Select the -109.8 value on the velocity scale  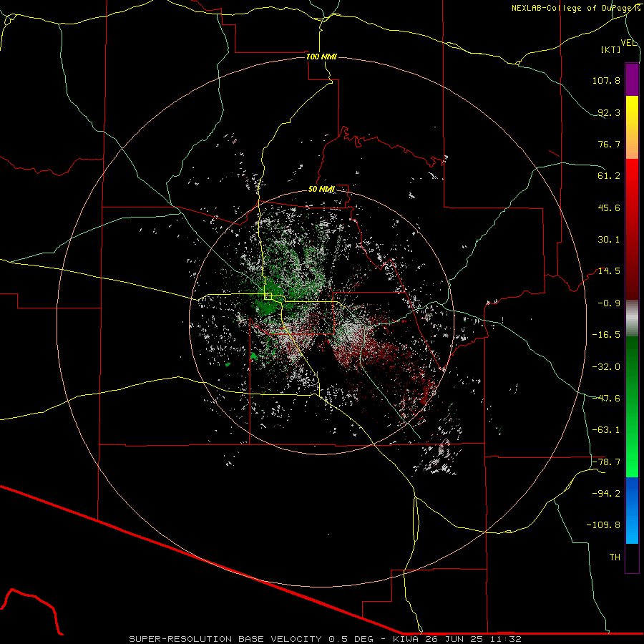pyautogui.click(x=603, y=525)
